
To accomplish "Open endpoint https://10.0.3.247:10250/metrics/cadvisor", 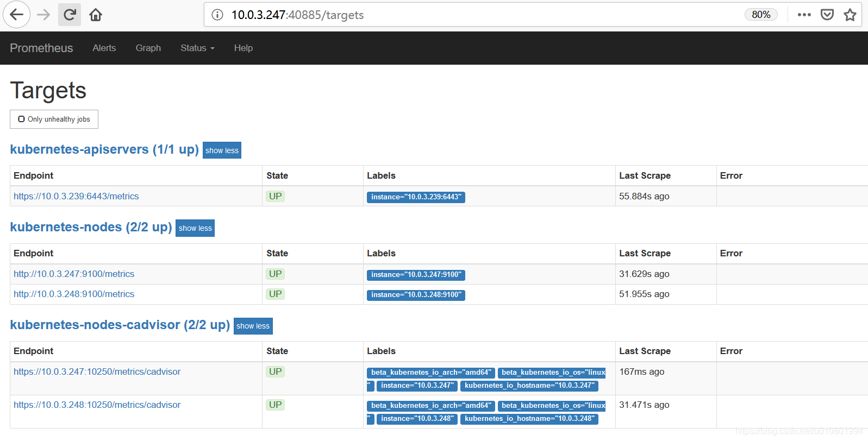I will pyautogui.click(x=97, y=371).
